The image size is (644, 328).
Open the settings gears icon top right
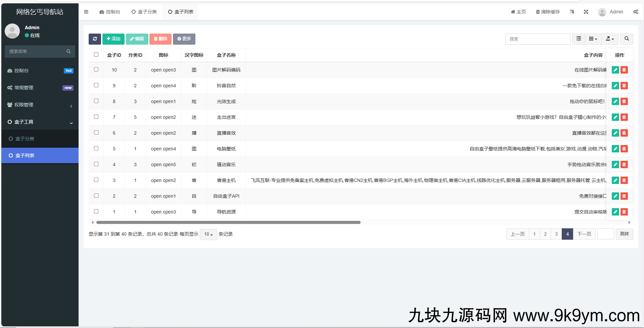pos(636,12)
